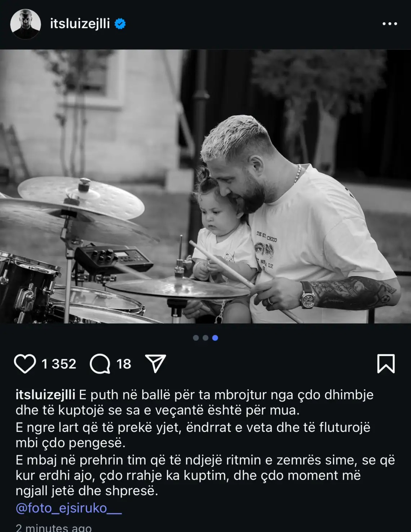
Task: Tap itsluizejlli username in caption
Action: click(45, 395)
